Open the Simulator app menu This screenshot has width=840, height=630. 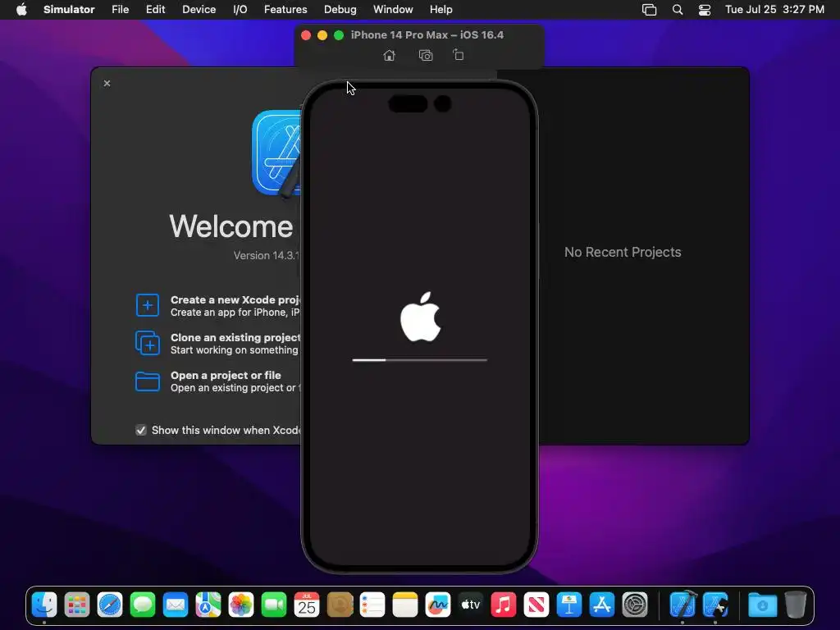pyautogui.click(x=69, y=9)
